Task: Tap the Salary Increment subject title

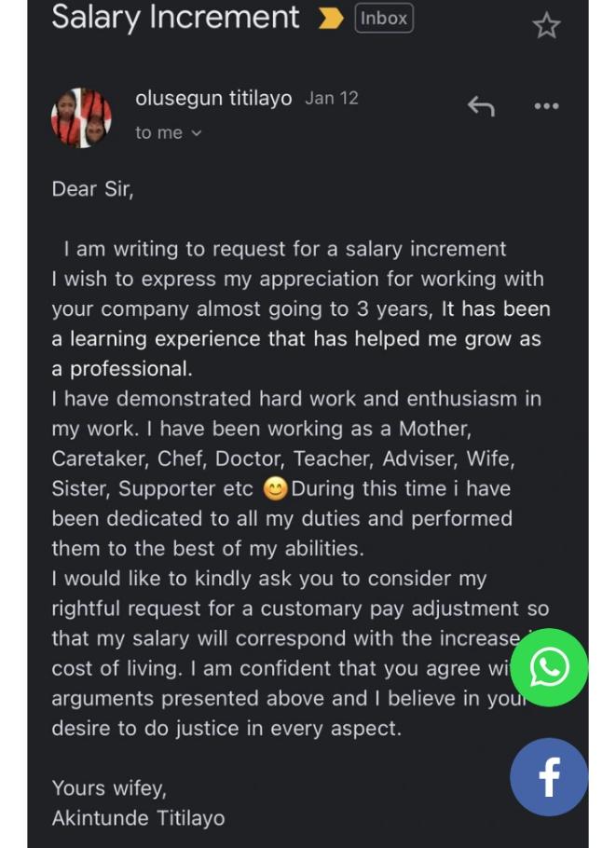Action: (x=176, y=17)
